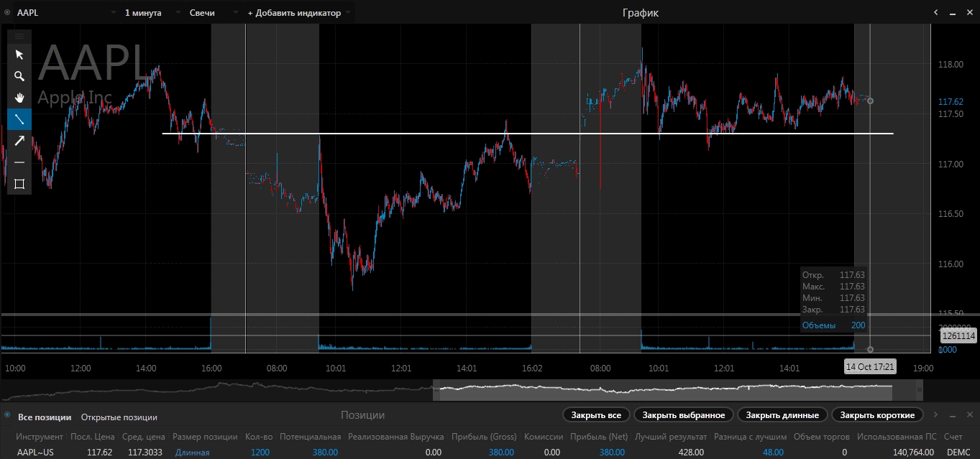Screen dimensions: 980x459
Task: Click the chart overview range slider
Action: (665, 390)
